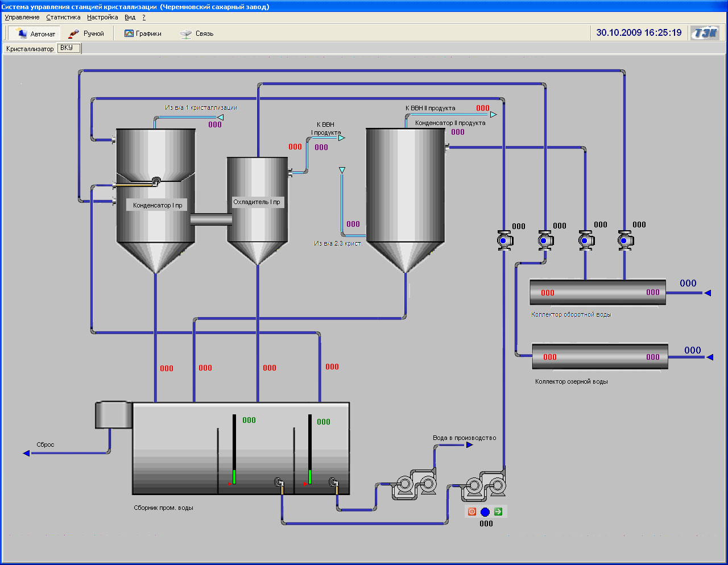Viewport: 728px width, 565px height.
Task: Click the left level gauge in Сборник пром. воды
Action: 234,450
